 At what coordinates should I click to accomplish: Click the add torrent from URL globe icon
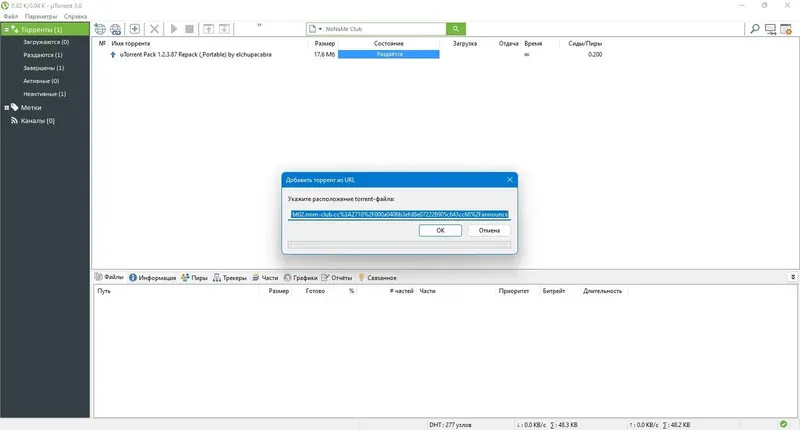pyautogui.click(x=100, y=29)
